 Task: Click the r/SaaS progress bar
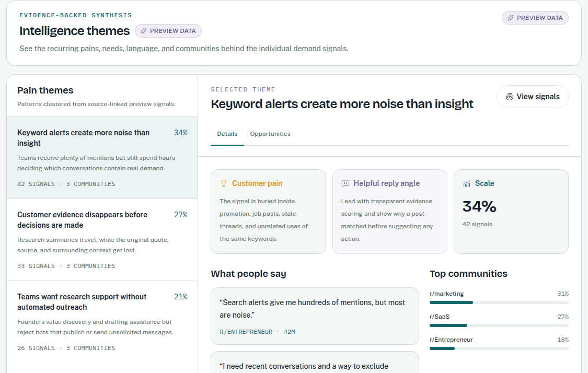499,325
